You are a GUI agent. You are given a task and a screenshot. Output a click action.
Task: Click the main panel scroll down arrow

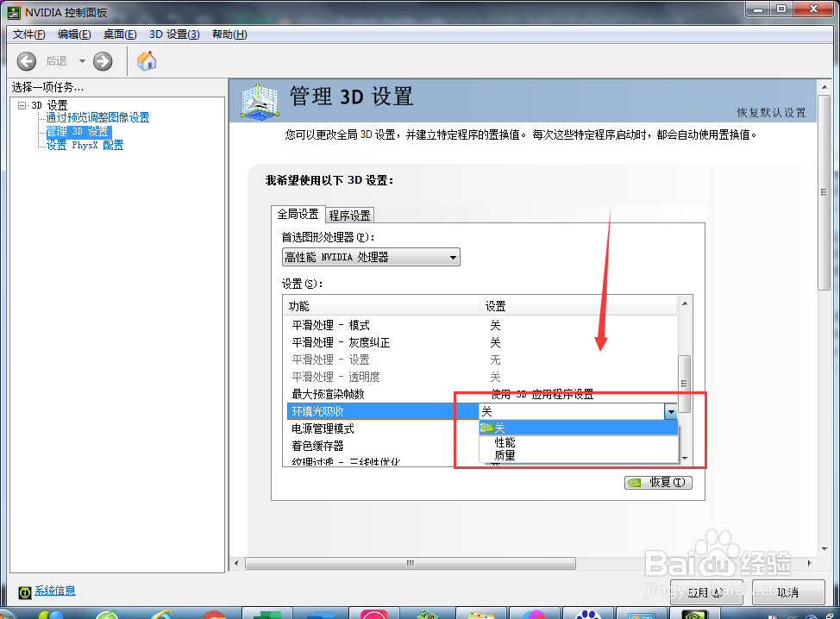(824, 549)
